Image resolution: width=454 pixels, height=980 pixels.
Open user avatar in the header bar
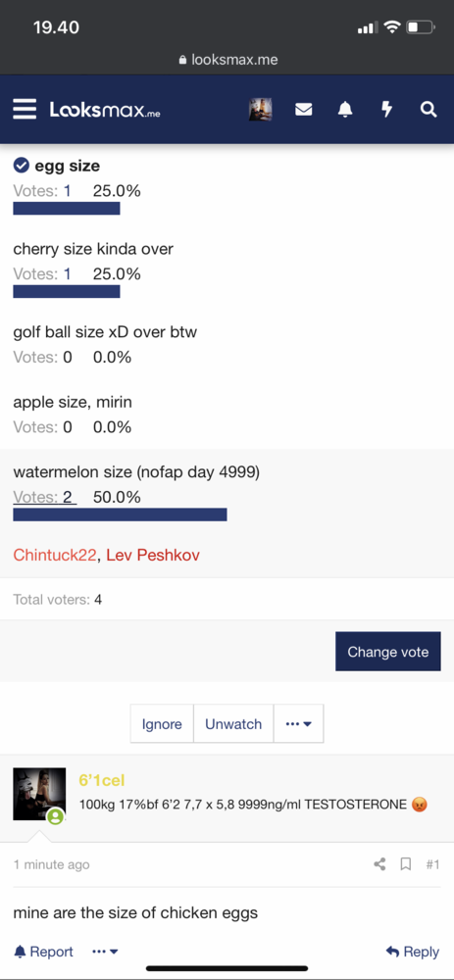(x=260, y=110)
